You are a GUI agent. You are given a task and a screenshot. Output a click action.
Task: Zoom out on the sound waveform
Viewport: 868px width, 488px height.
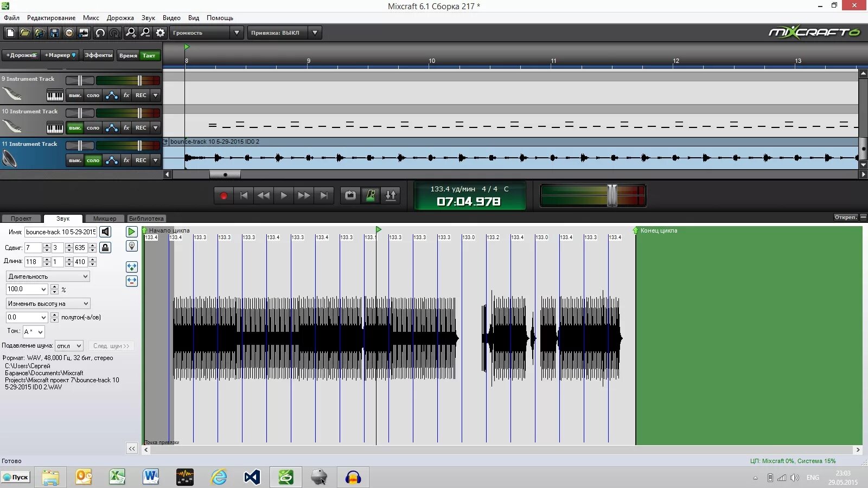coord(131,281)
